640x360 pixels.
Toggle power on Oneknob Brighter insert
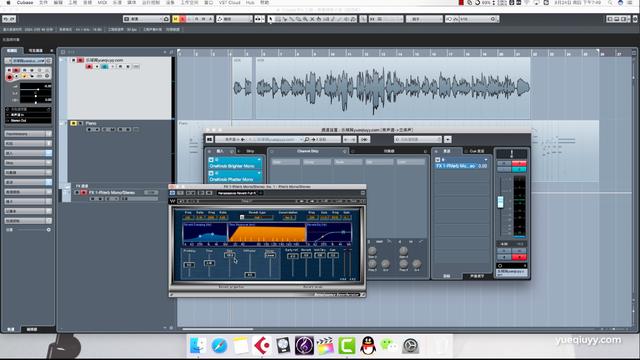211,160
